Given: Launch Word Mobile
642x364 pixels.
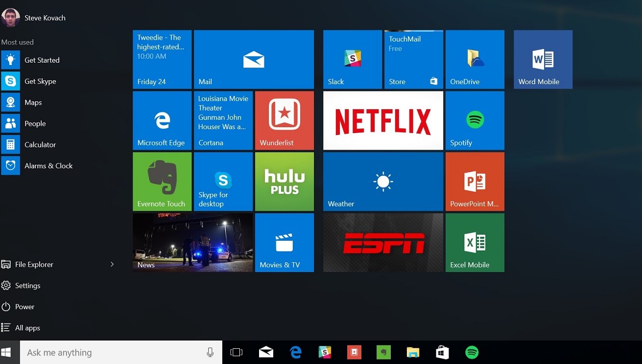Looking at the screenshot, I should [542, 59].
